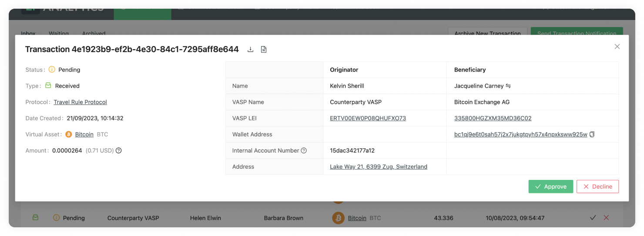The image size is (644, 236).
Task: Export transaction as Word document
Action: [x=264, y=50]
